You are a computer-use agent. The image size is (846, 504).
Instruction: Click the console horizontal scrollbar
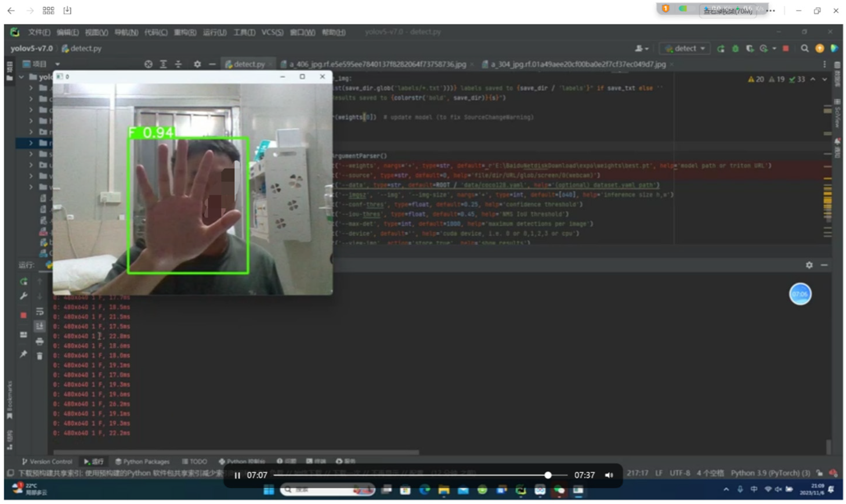tap(236, 453)
